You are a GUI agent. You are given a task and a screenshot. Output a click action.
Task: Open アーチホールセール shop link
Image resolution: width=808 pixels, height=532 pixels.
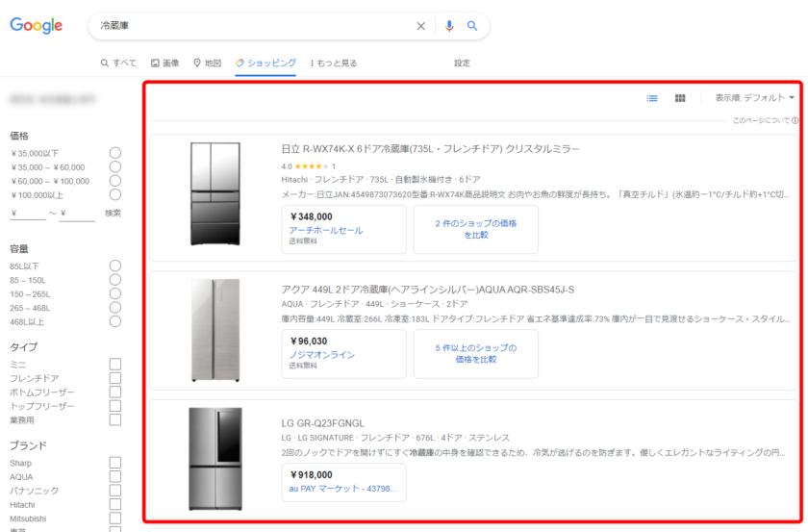tap(326, 231)
